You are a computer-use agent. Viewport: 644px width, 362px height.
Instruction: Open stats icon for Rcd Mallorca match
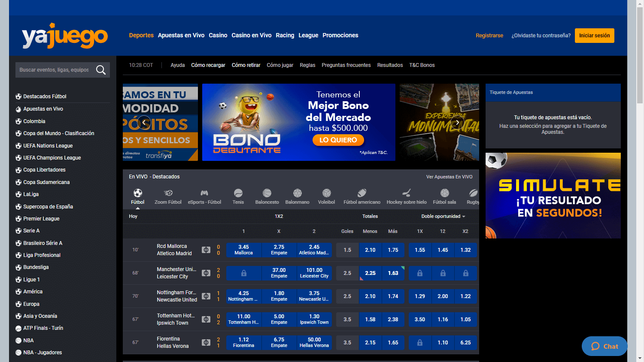[206, 250]
